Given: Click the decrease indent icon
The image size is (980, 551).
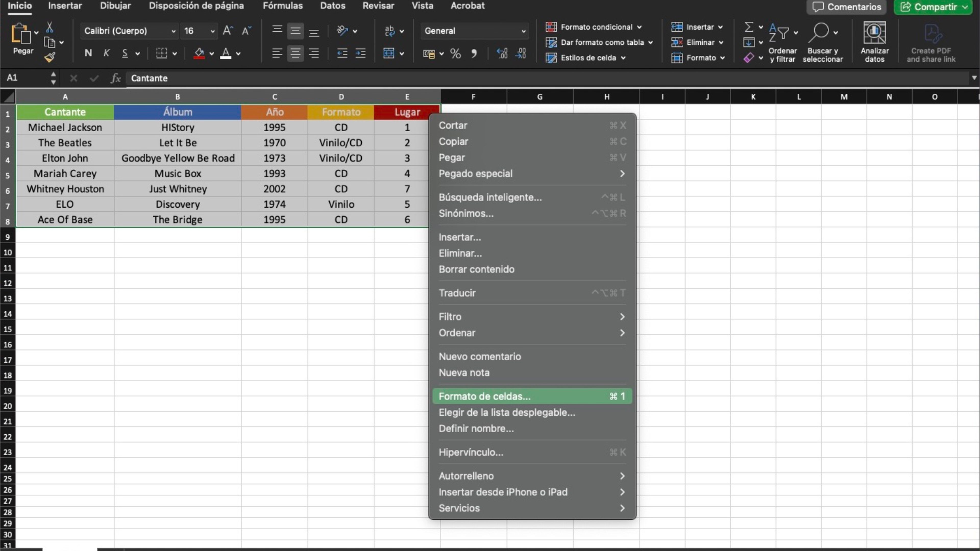Looking at the screenshot, I should point(342,53).
